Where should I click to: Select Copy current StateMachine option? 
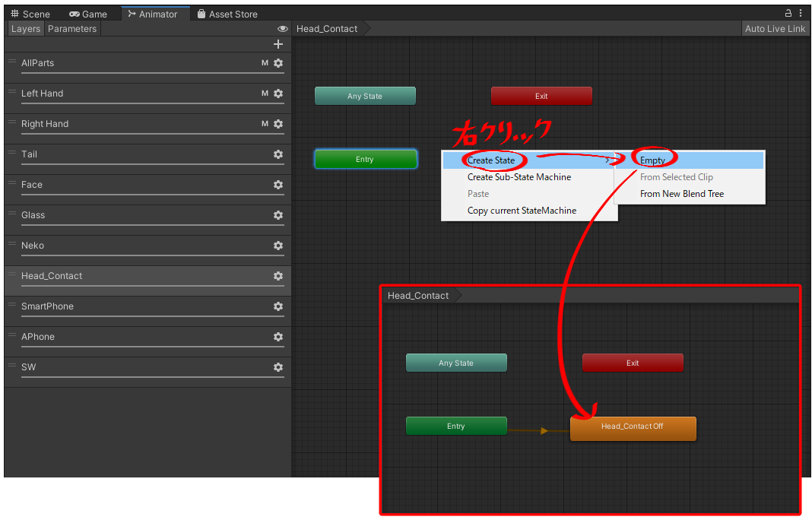click(522, 211)
